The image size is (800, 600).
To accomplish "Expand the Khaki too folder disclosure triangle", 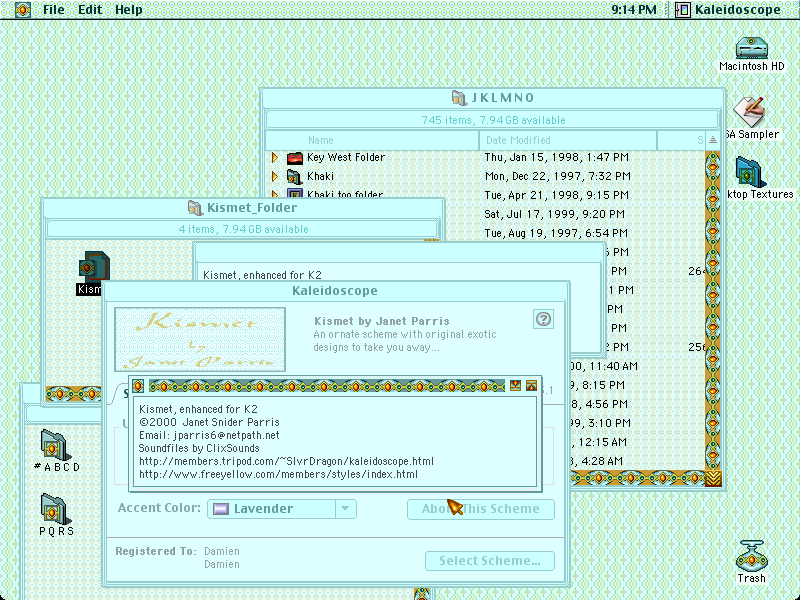I will [274, 194].
